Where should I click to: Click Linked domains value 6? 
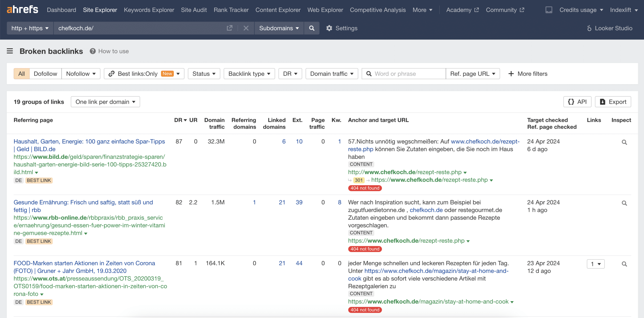tap(284, 141)
